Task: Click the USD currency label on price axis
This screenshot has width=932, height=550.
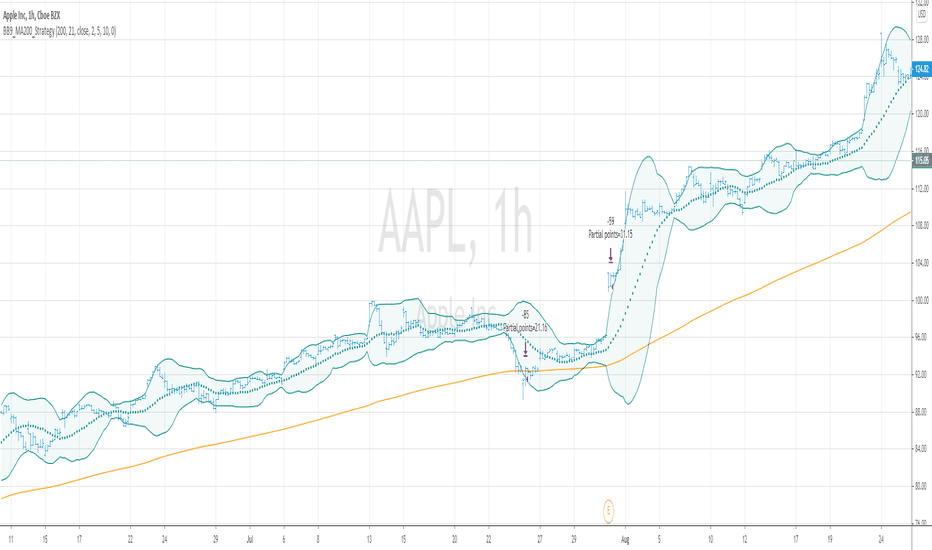Action: coord(921,14)
